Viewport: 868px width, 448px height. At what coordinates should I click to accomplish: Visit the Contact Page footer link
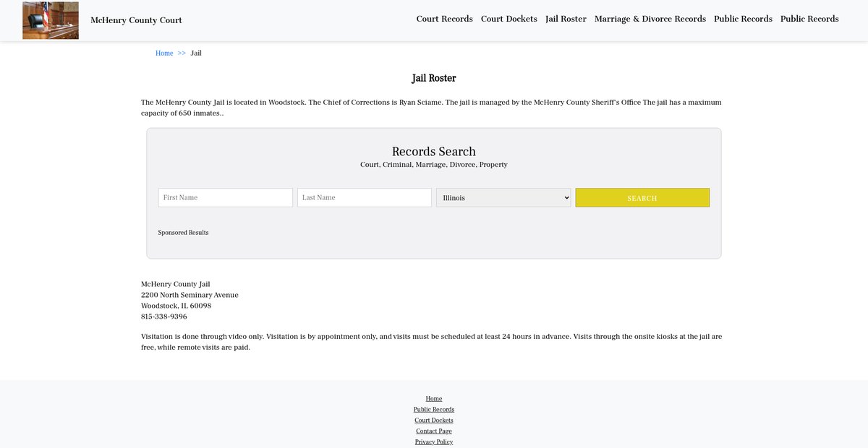[x=434, y=431]
